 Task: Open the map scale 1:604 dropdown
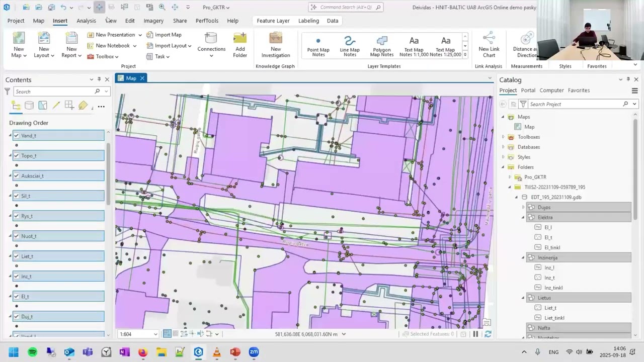155,334
